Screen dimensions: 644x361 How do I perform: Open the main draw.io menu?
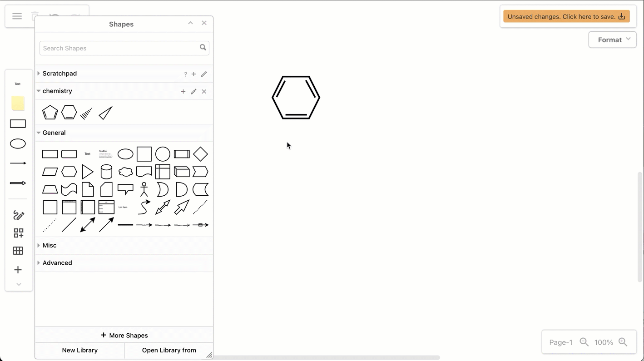click(17, 16)
